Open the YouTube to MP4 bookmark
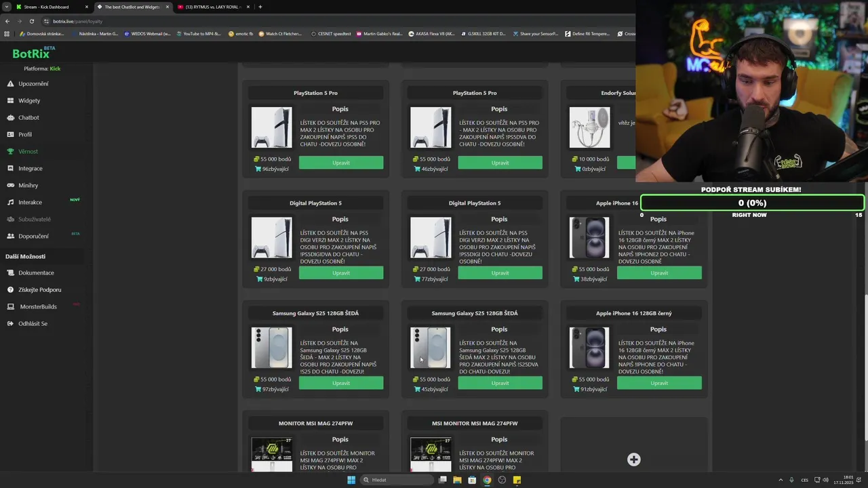This screenshot has height=488, width=868. (198, 33)
